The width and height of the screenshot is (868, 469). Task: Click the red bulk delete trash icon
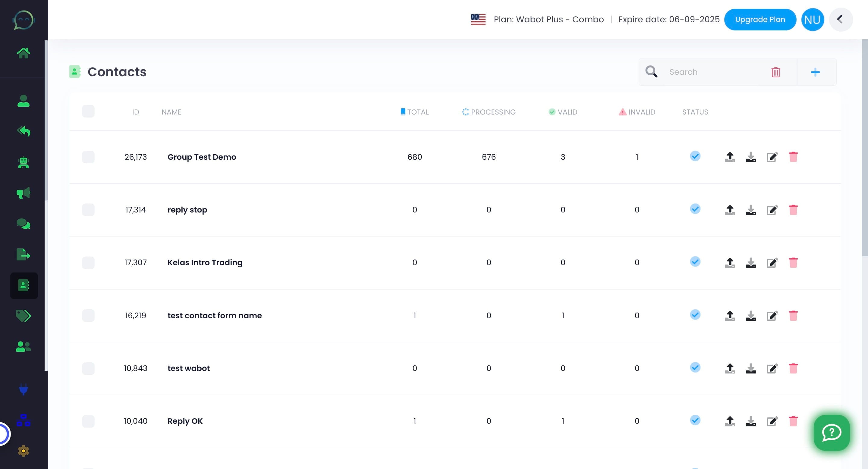click(x=776, y=72)
